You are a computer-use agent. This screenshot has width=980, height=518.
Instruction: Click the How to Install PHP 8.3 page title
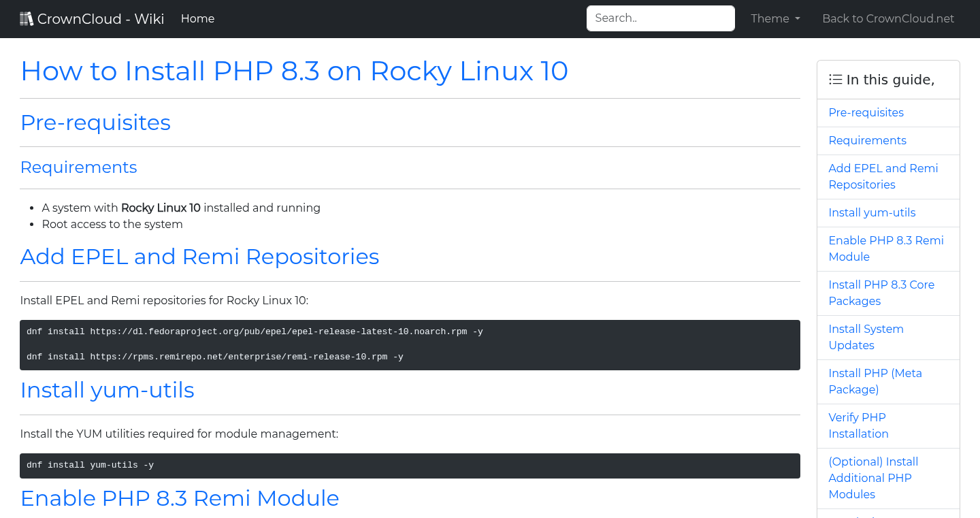294,71
